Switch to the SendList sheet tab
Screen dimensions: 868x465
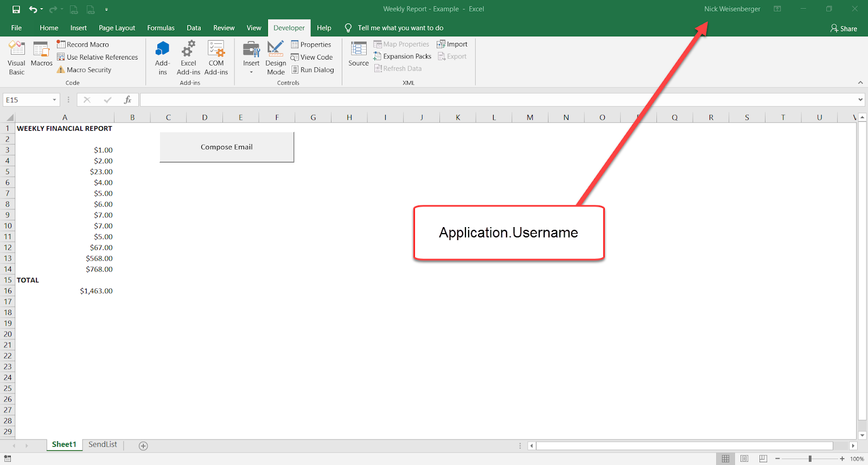pyautogui.click(x=103, y=444)
